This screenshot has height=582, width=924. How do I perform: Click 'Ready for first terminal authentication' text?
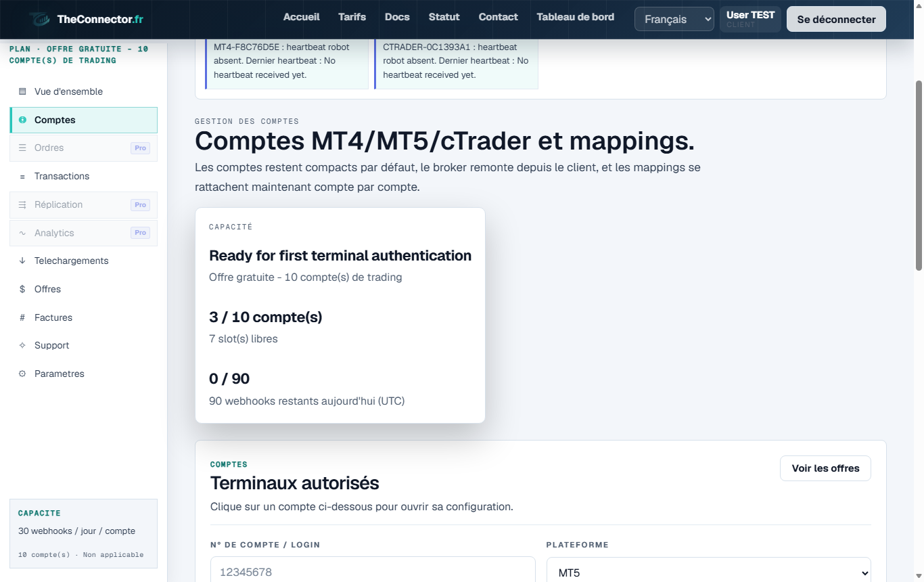point(340,255)
